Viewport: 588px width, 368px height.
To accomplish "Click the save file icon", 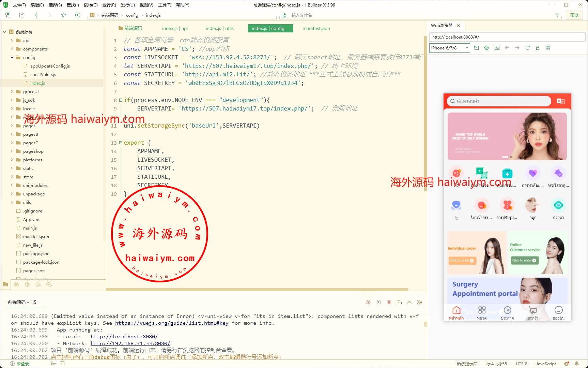I will point(22,15).
